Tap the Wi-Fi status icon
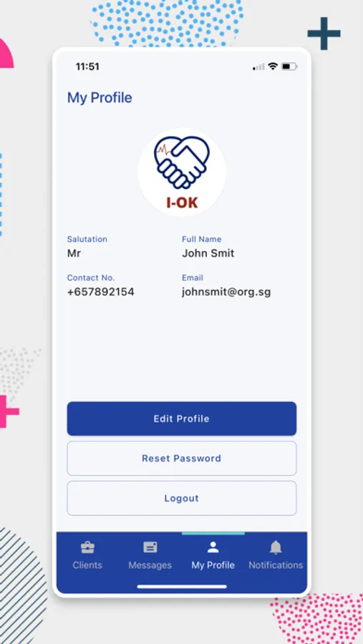The width and height of the screenshot is (363, 644). click(x=273, y=66)
